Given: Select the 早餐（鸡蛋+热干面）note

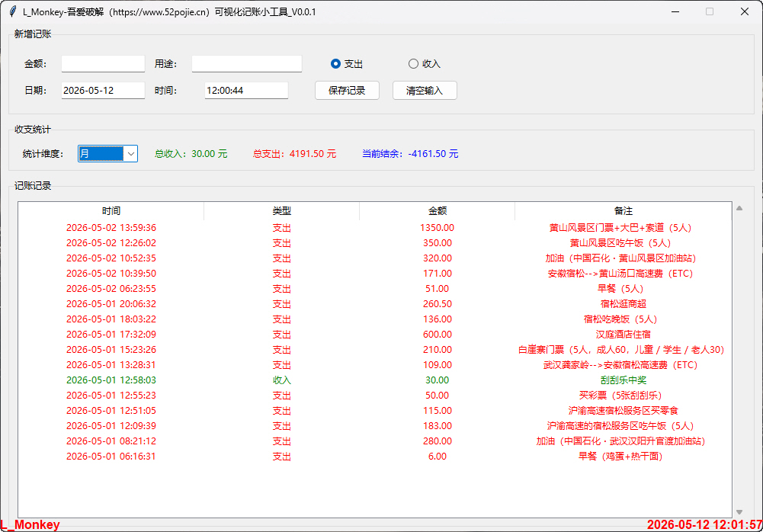Looking at the screenshot, I should coord(620,457).
